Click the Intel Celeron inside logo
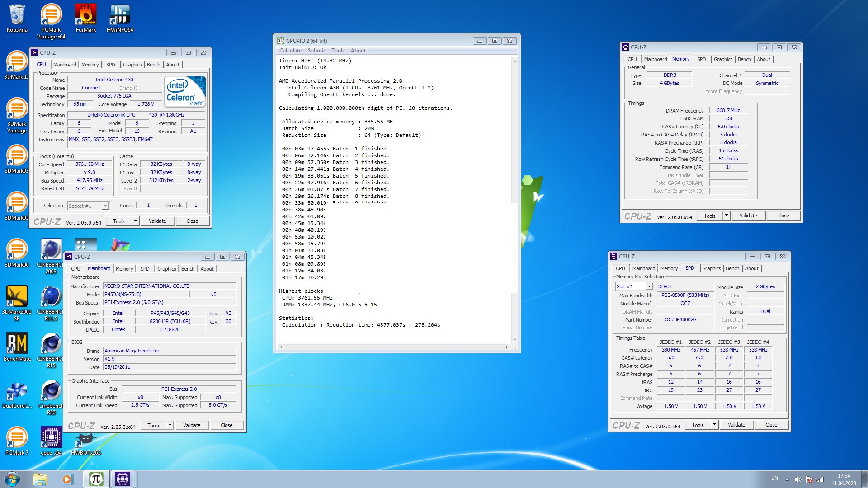Screen dimensions: 868x488 coord(185,92)
